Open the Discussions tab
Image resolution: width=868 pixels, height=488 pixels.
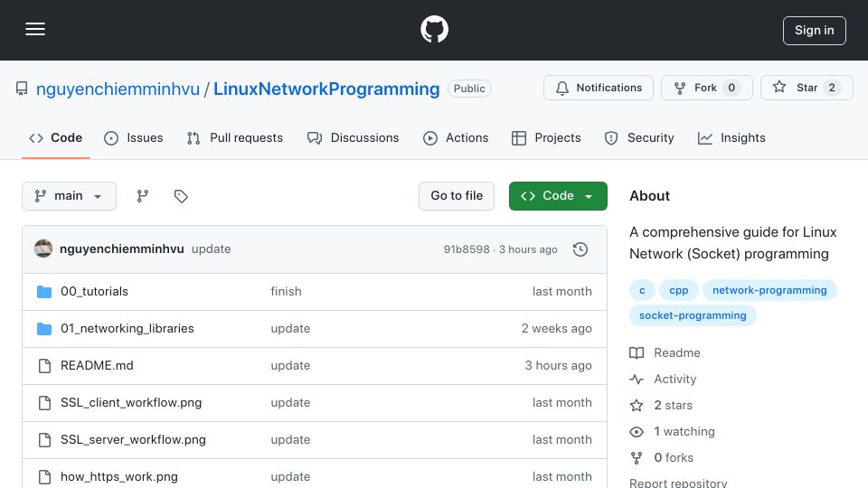tap(354, 138)
